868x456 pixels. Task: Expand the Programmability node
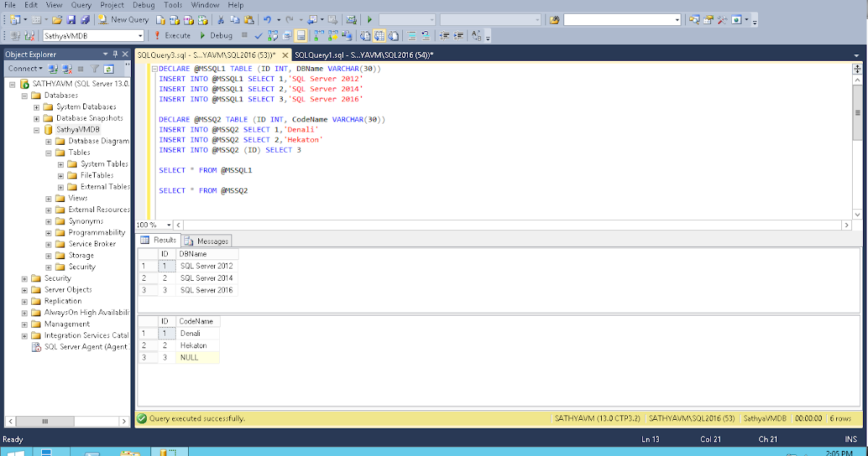pyautogui.click(x=49, y=233)
